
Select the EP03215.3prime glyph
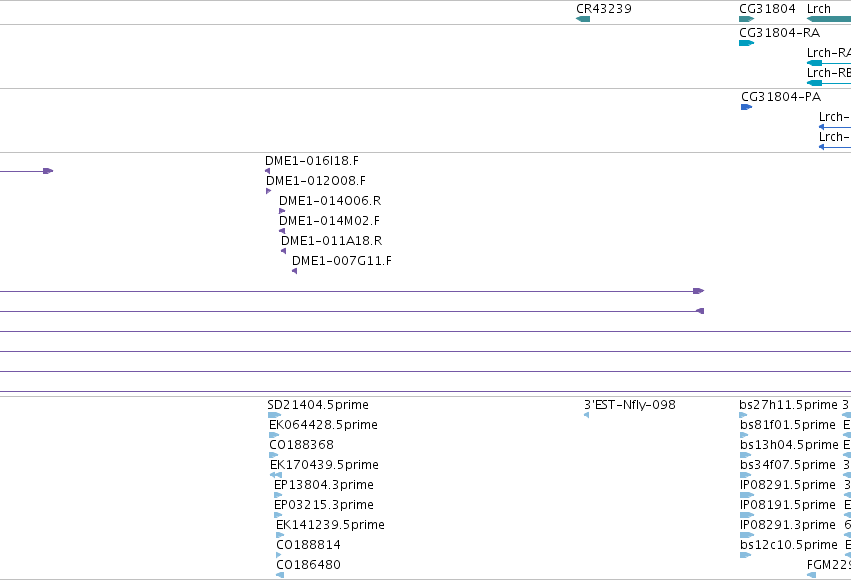[x=278, y=515]
